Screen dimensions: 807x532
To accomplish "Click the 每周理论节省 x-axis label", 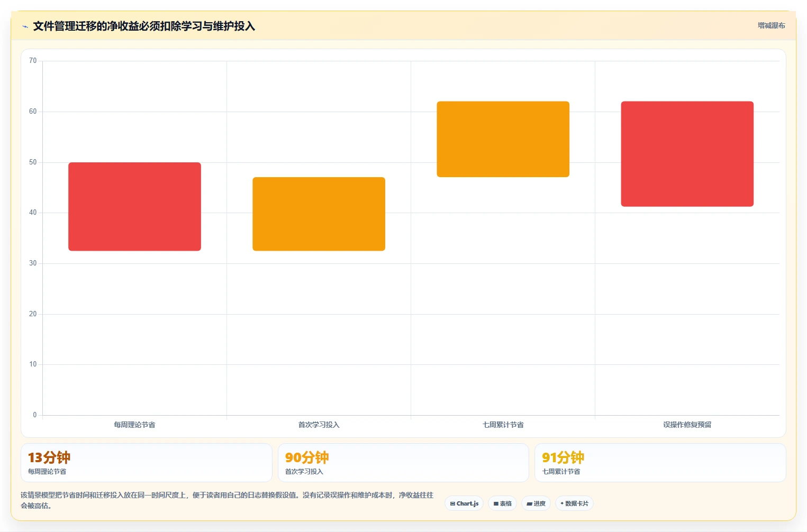I will [134, 425].
